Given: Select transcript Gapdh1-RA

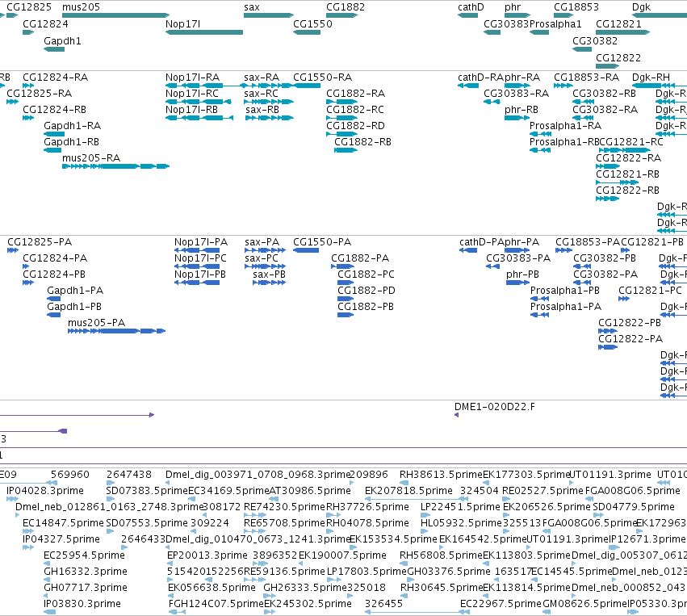Looking at the screenshot, I should [x=73, y=126].
